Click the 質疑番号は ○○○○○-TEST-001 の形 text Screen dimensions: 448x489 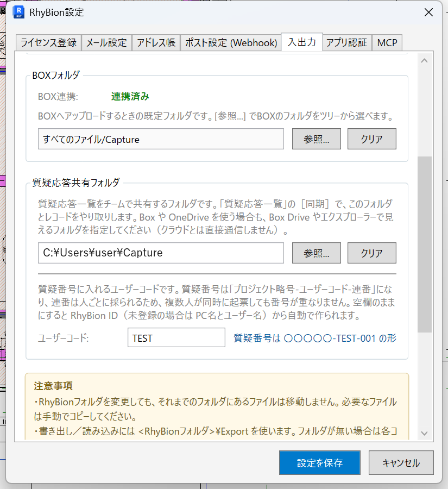pos(315,338)
